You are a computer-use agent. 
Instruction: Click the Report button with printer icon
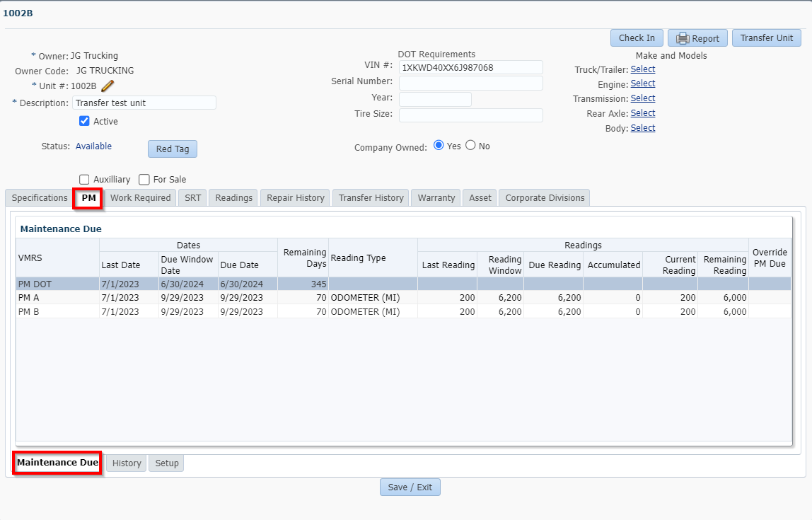point(697,38)
